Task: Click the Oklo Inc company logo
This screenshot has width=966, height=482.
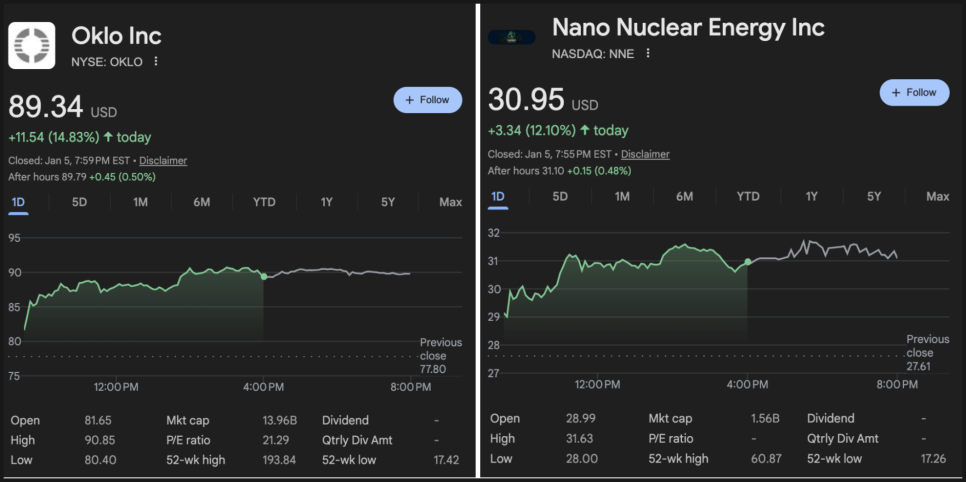Action: 32,45
